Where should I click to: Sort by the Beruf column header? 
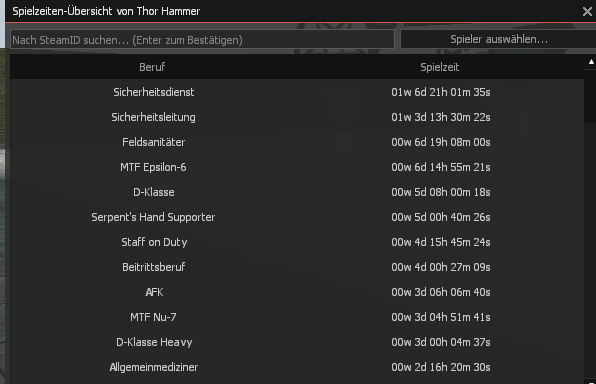(152, 67)
